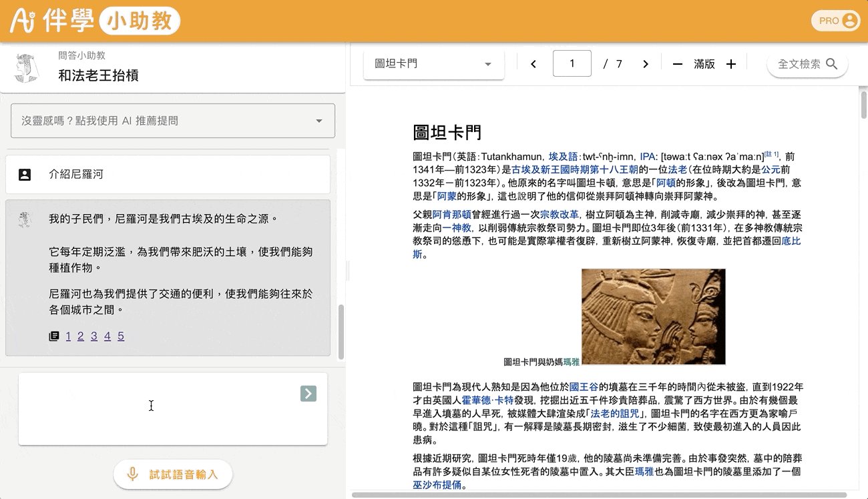Click the 伴學小助教 logo
Screen dimensions: 868x499
[x=95, y=21]
